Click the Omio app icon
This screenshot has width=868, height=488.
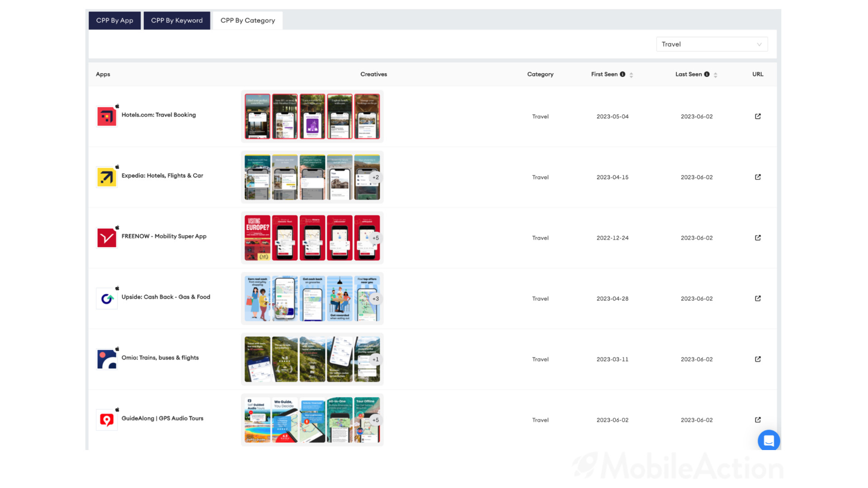(x=107, y=359)
